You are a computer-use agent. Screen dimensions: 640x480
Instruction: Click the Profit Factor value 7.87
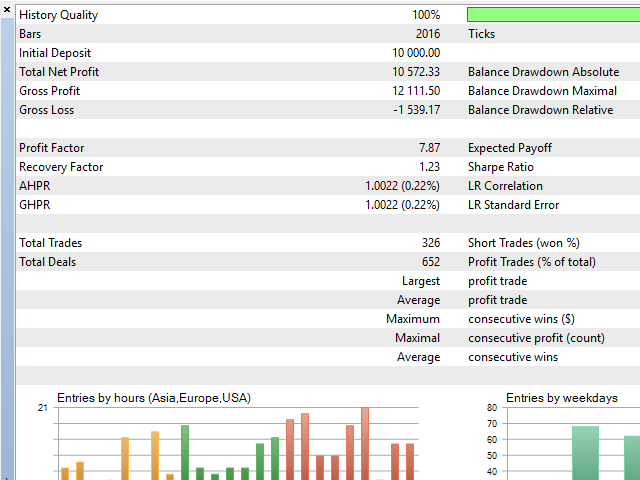(x=428, y=148)
